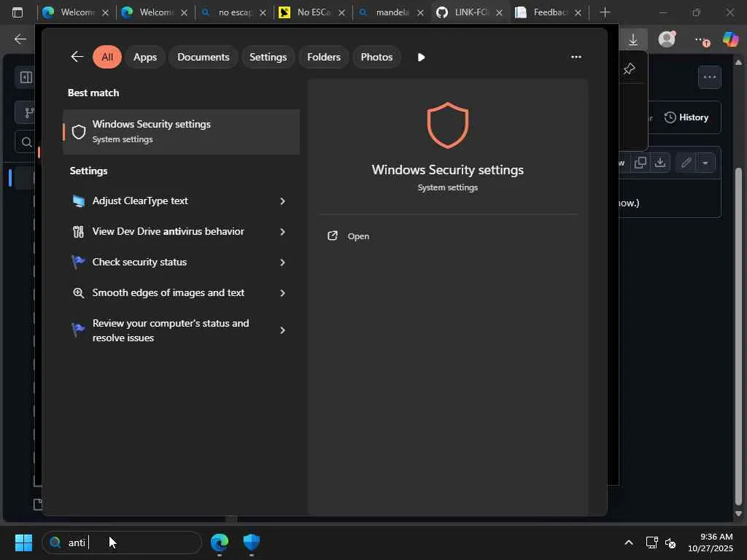The height and width of the screenshot is (560, 747).
Task: Open GitHub page three-dot menu
Action: click(x=710, y=77)
